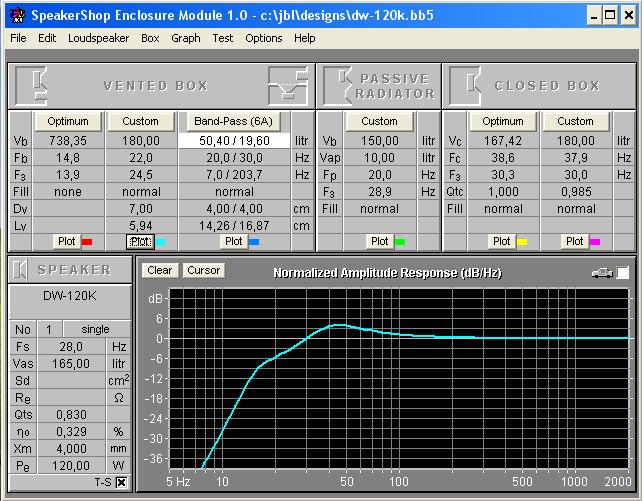
Task: Click the Vas value 165,00
Action: pos(71,363)
